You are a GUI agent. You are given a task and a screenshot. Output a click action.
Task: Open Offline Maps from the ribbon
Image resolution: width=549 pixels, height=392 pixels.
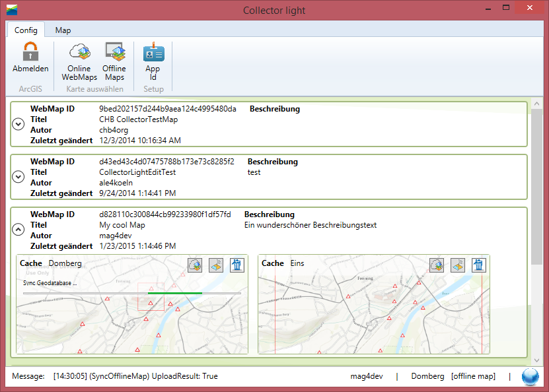click(114, 62)
